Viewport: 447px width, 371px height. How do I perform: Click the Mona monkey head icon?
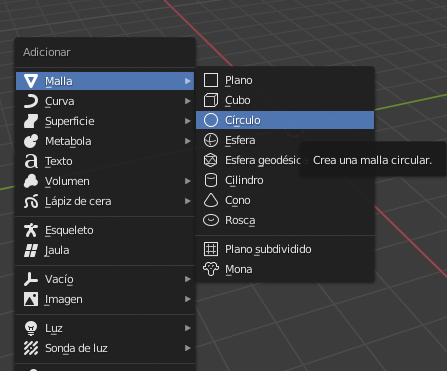211,269
